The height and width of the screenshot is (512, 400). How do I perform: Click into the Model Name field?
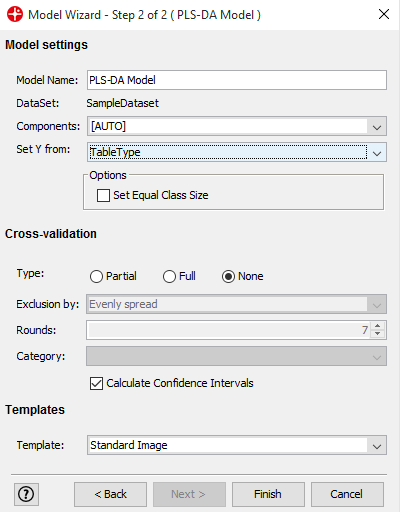237,80
